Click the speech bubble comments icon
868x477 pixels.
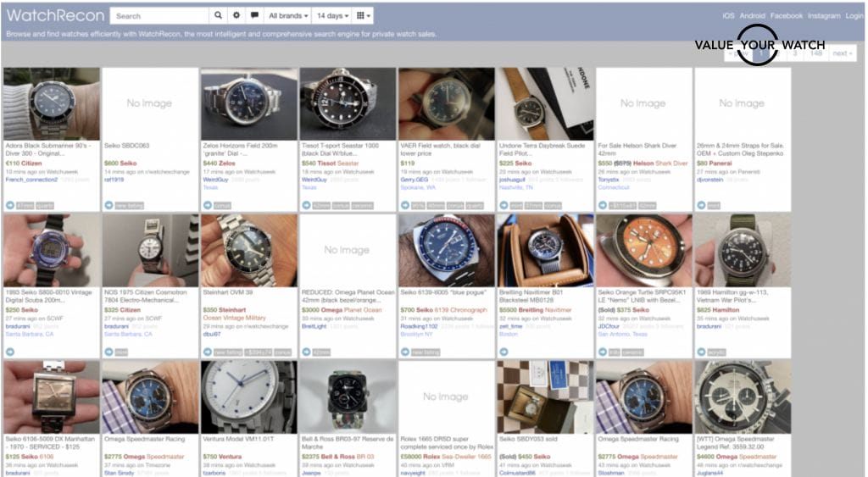[254, 15]
